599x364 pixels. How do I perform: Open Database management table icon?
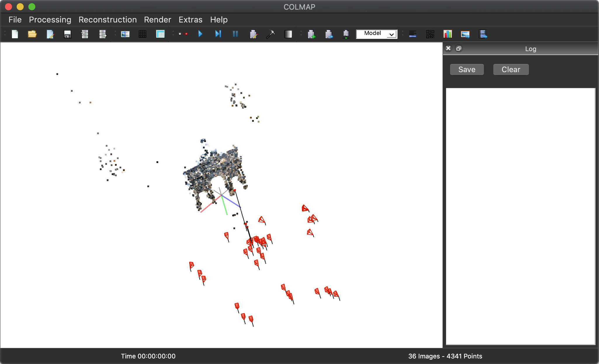[x=160, y=34]
